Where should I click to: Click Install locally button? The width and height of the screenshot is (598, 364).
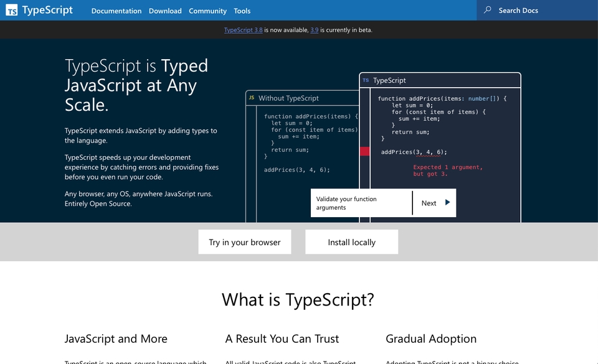pos(351,242)
